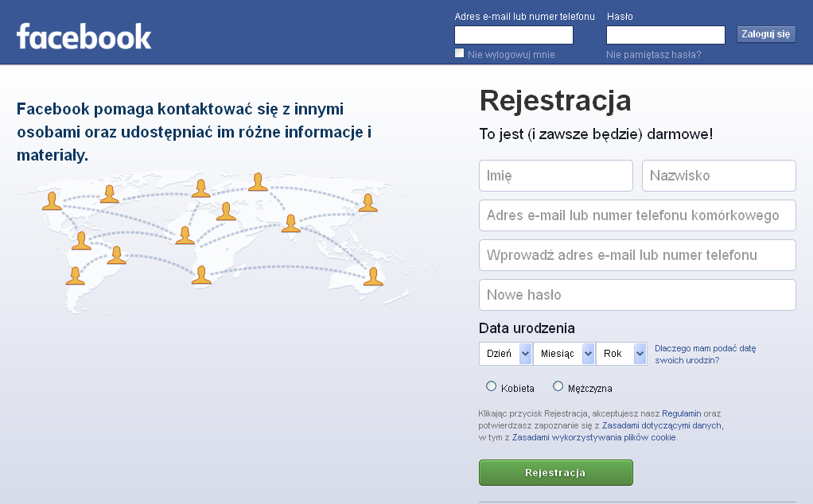Click the header e-mail or phone login field
Screen dimensions: 813x504
tap(513, 35)
